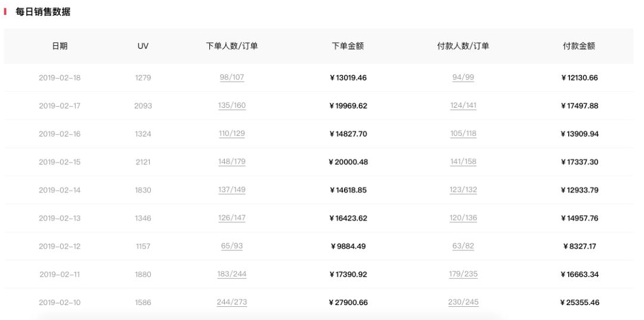Open the 141/158 paid orders link
This screenshot has width=644, height=320.
click(463, 161)
